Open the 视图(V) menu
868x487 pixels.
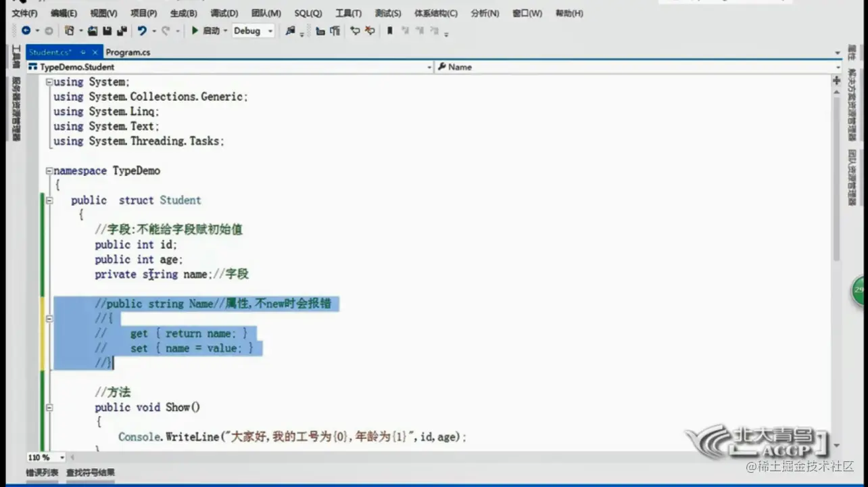(103, 13)
